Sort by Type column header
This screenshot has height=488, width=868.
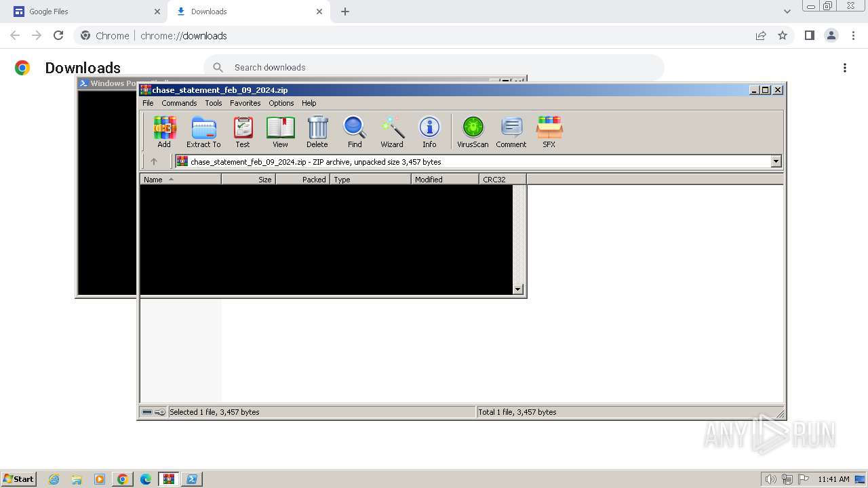tap(370, 180)
